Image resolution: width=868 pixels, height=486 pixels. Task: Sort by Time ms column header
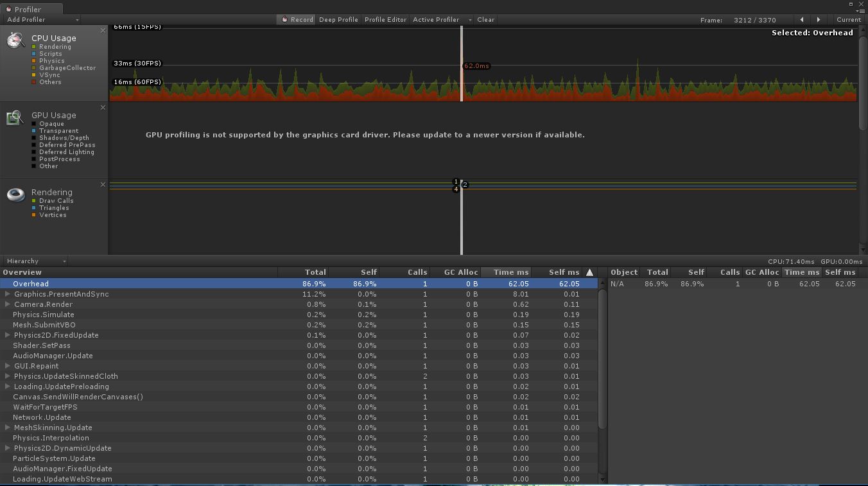tap(506, 272)
